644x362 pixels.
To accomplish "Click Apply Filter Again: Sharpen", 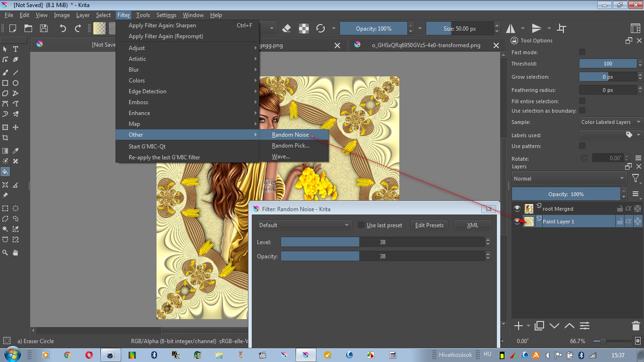I will [188, 25].
